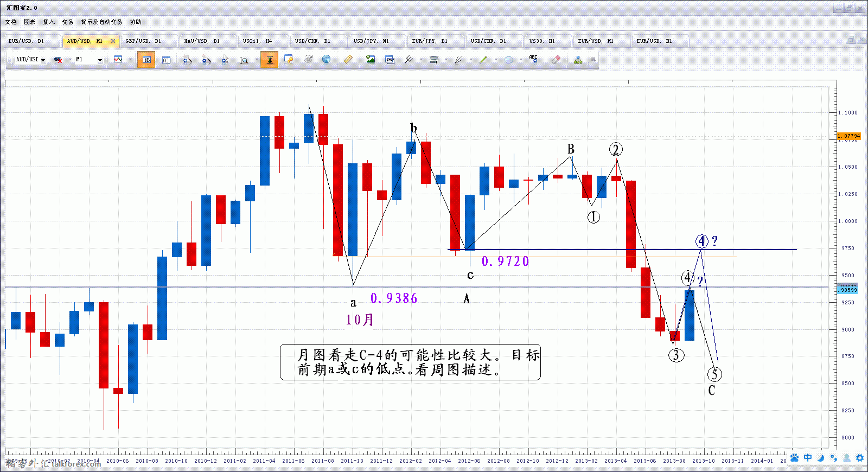The width and height of the screenshot is (868, 472).
Task: Click the greyed refresh chart icon
Action: coord(308,59)
